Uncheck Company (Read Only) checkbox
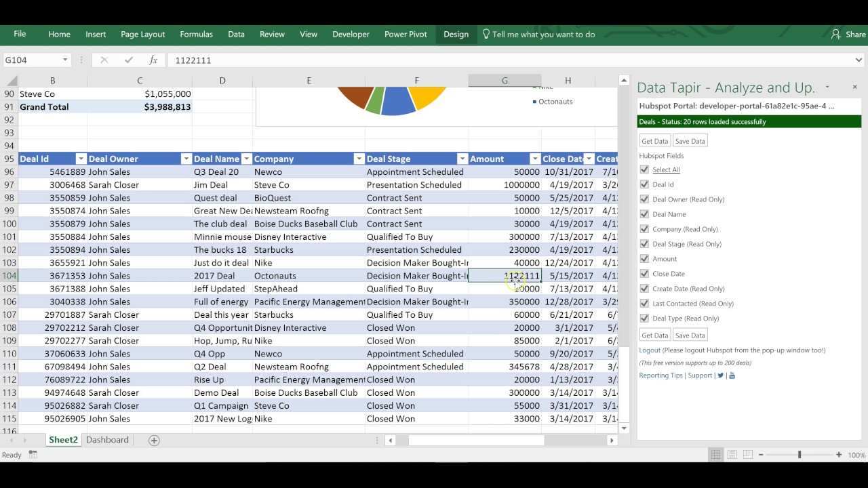This screenshot has width=868, height=488. coord(644,229)
